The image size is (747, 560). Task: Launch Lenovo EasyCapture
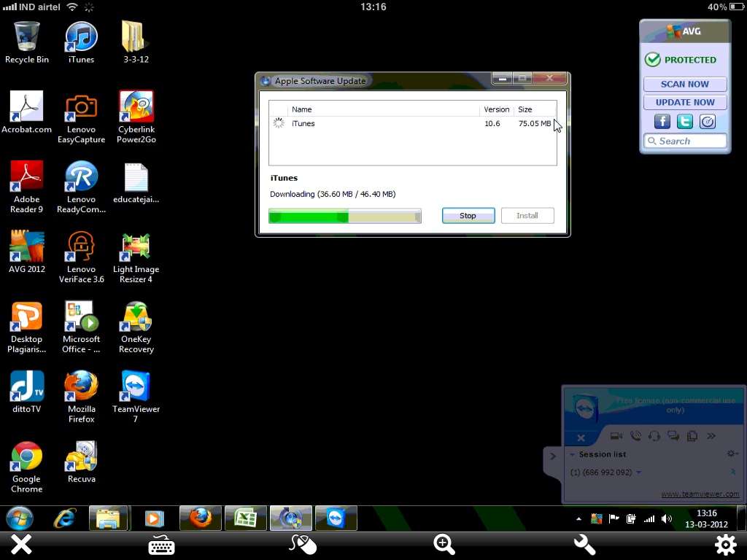coord(81,117)
